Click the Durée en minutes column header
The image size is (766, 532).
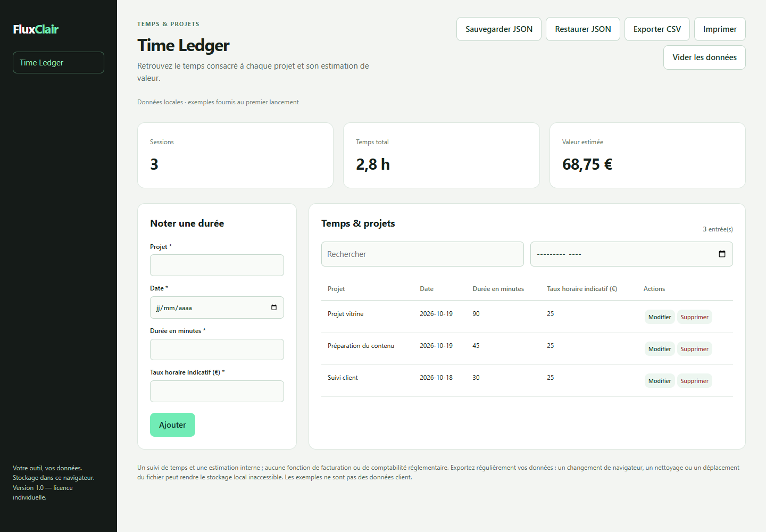point(498,289)
